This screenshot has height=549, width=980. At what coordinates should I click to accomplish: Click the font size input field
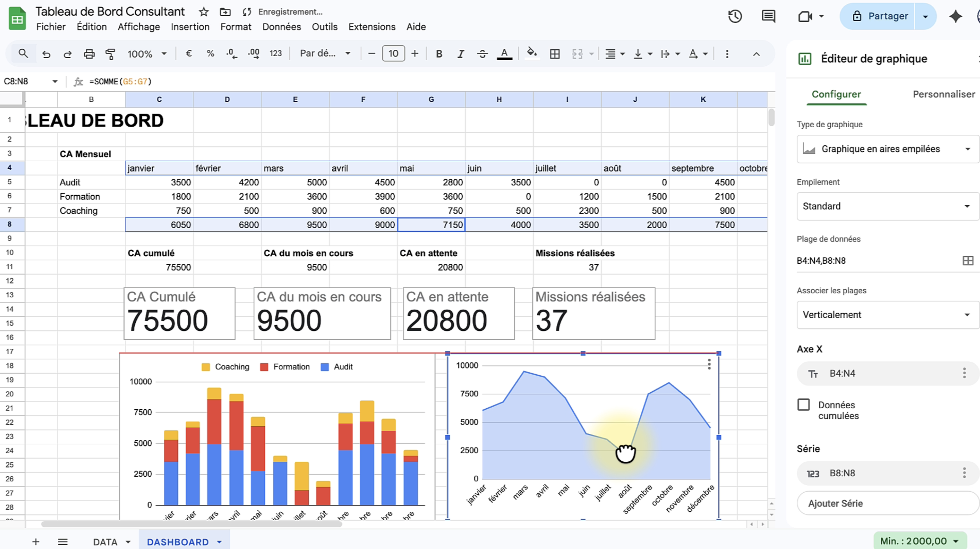[393, 54]
